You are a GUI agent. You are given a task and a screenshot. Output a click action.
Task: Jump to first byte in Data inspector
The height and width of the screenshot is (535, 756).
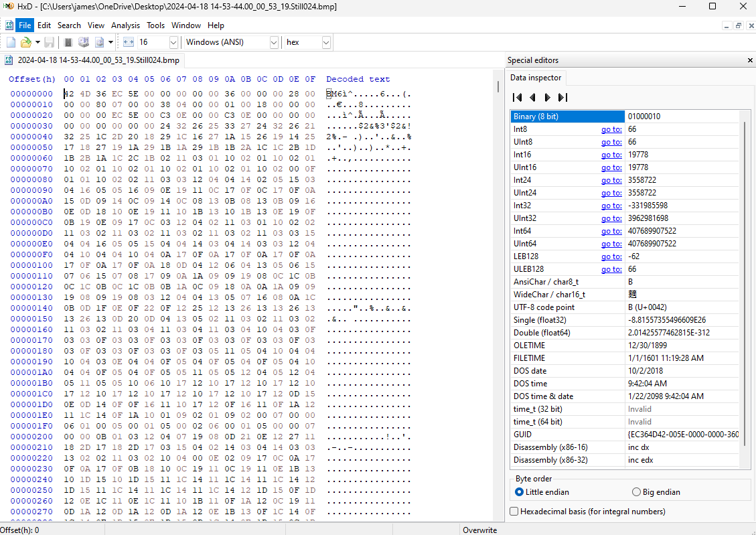pyautogui.click(x=518, y=98)
